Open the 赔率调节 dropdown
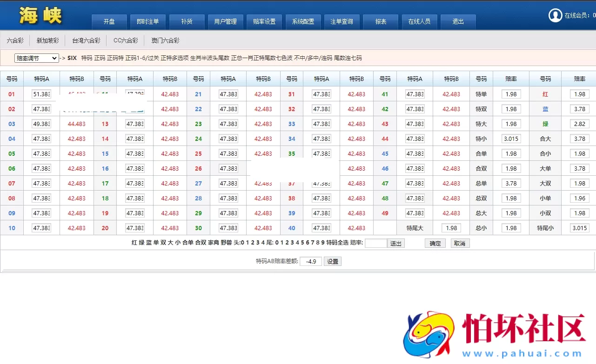The height and width of the screenshot is (364, 596). (36, 58)
